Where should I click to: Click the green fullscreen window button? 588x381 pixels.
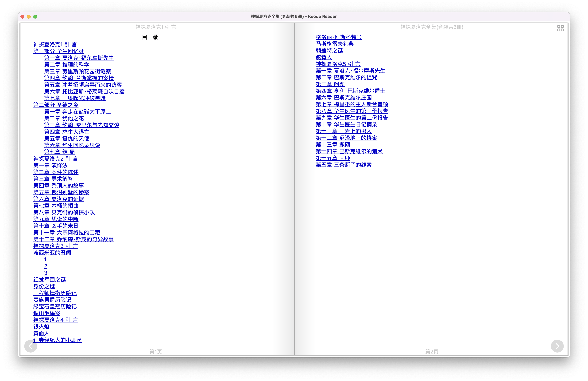pyautogui.click(x=35, y=17)
